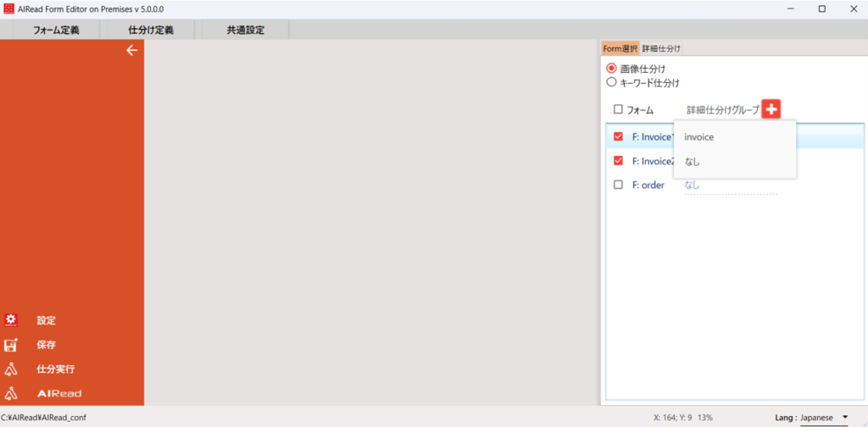Click the AIRead text in the sidebar
Screen dimensions: 868x427
click(59, 394)
